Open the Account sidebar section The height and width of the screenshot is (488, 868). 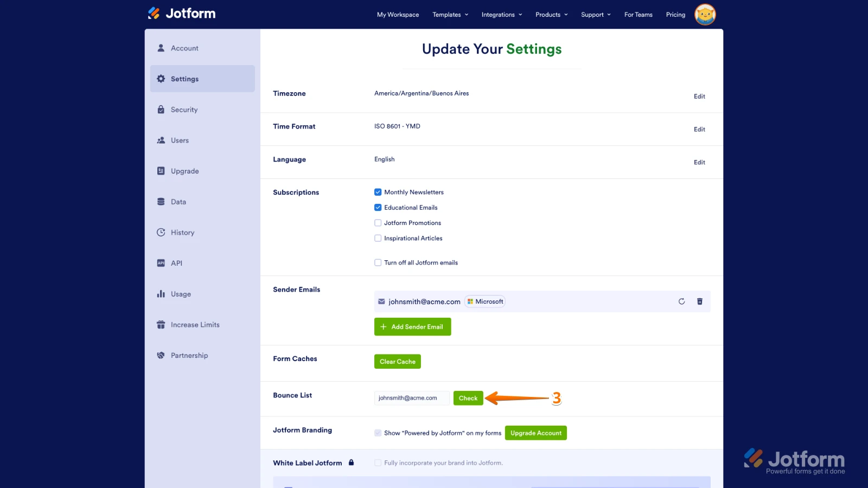(202, 48)
